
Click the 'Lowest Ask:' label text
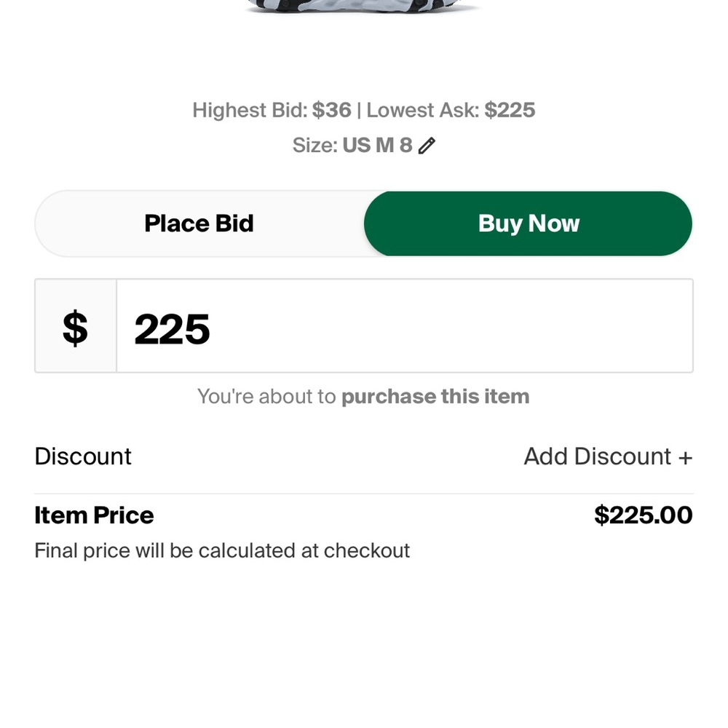[423, 111]
